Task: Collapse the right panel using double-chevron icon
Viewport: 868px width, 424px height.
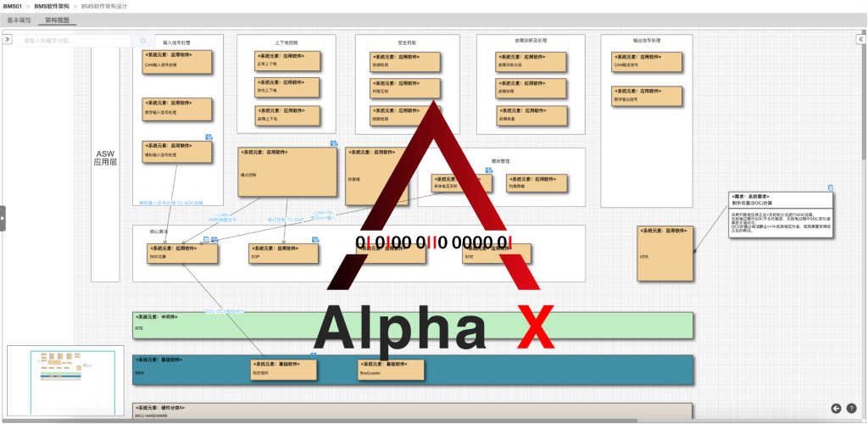Action: pos(860,39)
